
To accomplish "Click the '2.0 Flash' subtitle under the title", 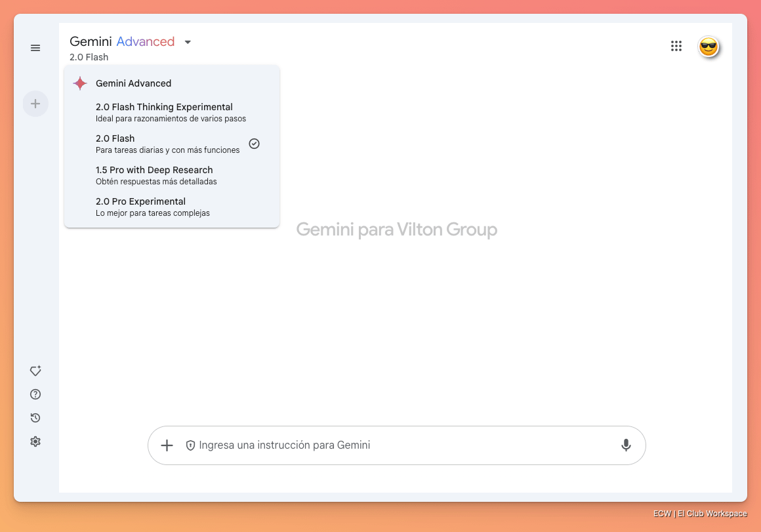I will [89, 57].
